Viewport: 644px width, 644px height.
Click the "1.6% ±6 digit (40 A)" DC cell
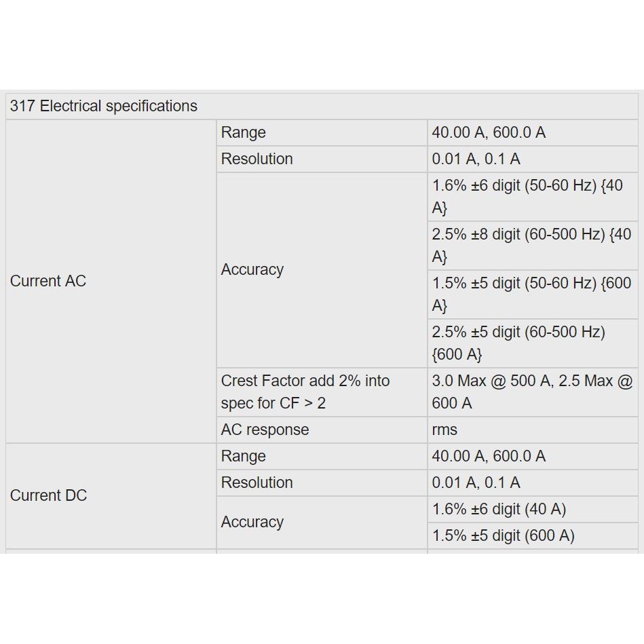499,510
